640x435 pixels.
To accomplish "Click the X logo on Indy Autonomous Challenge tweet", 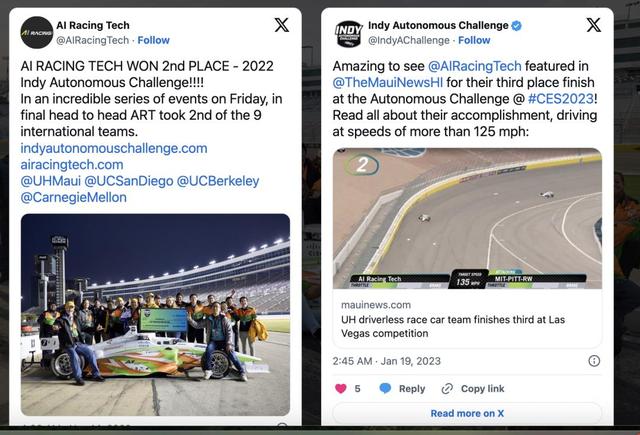I will (593, 25).
